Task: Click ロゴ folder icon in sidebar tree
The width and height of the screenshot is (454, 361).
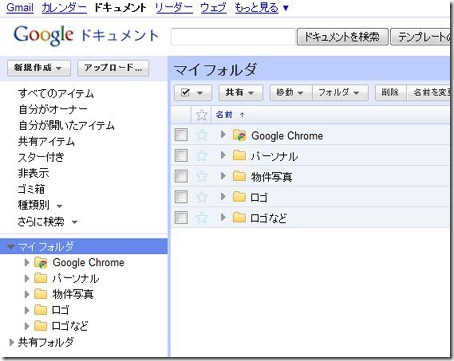Action: click(x=41, y=310)
